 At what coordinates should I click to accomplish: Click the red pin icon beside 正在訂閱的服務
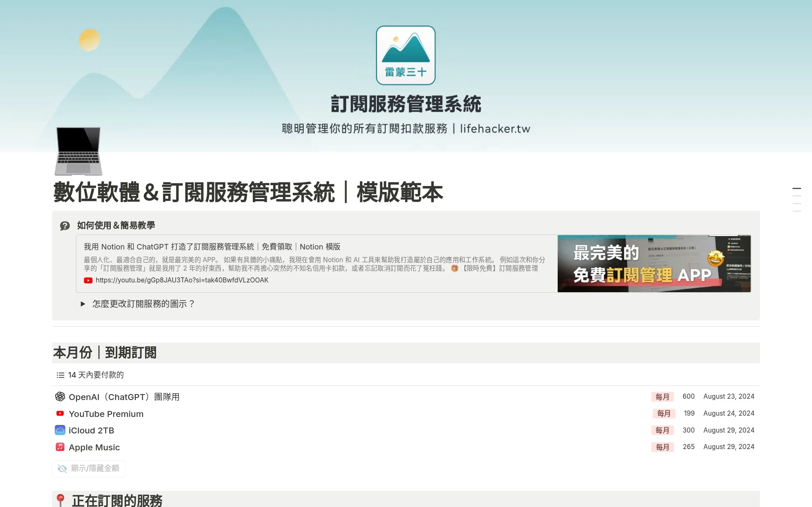point(60,500)
